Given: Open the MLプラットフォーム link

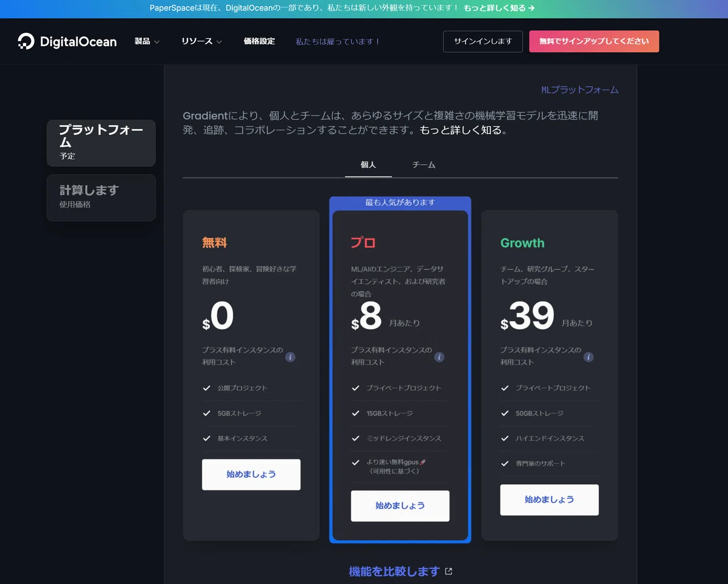Looking at the screenshot, I should [580, 90].
